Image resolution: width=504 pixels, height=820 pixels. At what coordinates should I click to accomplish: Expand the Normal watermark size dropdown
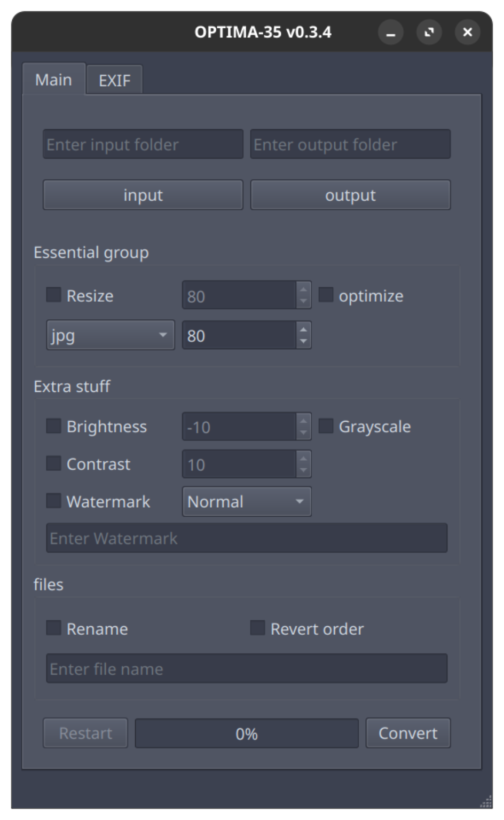click(x=247, y=501)
